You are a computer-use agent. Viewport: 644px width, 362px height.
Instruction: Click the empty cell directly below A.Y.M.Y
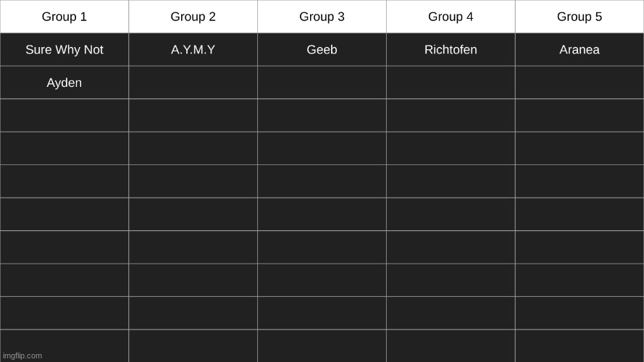193,83
